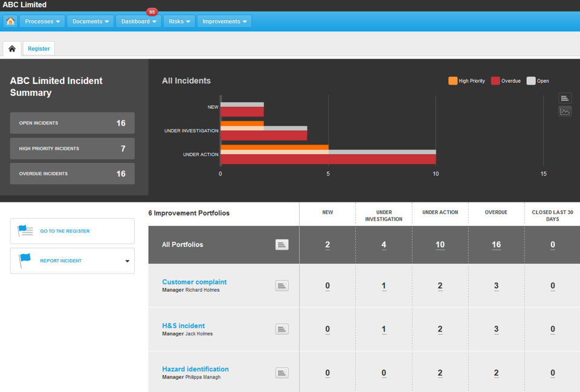Click the Overdue count for H&S incident
The height and width of the screenshot is (392, 580).
point(496,329)
